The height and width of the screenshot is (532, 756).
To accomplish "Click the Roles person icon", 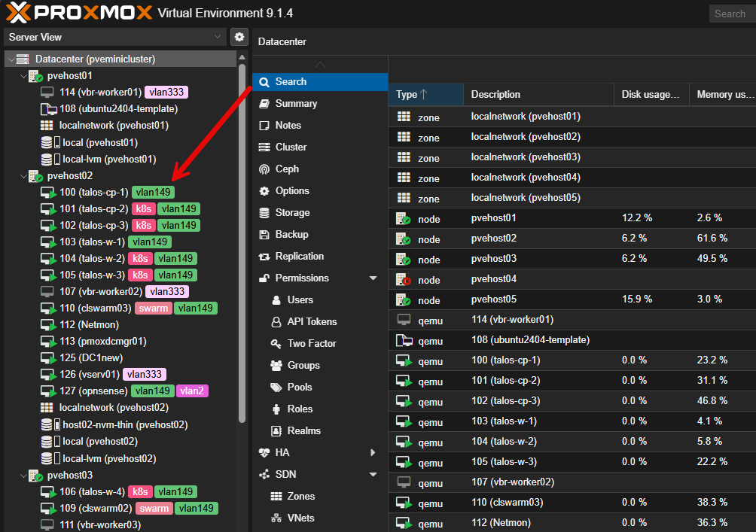I will (x=276, y=409).
